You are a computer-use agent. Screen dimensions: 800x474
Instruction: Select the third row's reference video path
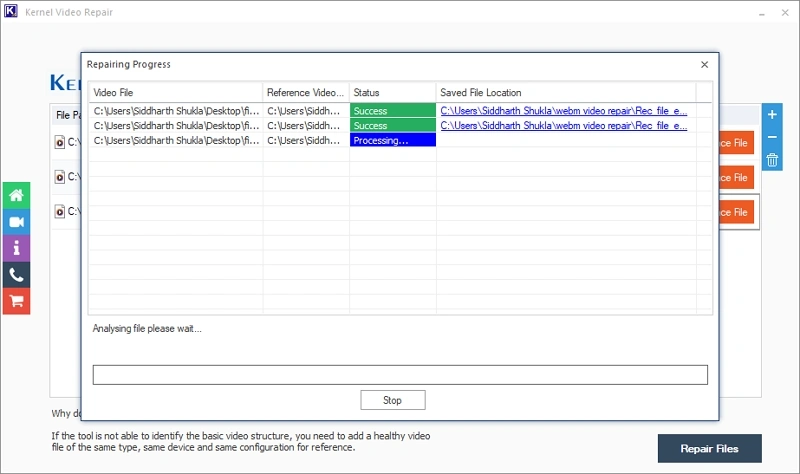[x=304, y=140]
